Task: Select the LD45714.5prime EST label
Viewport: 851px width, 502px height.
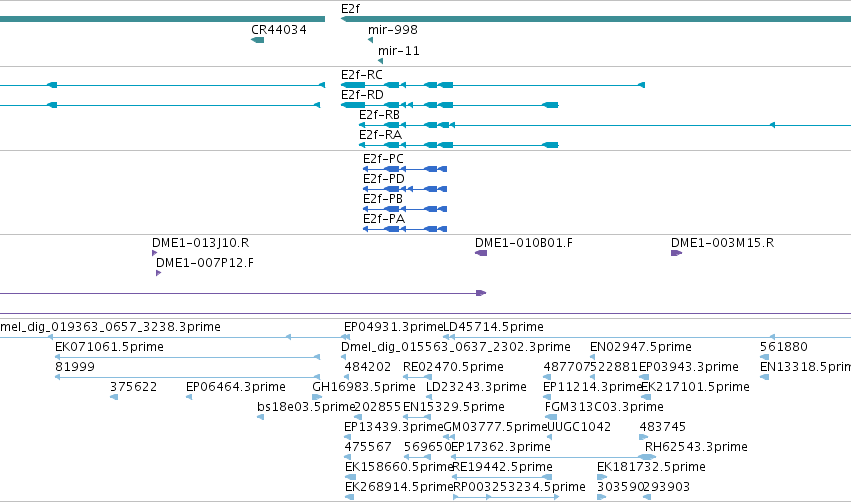Action: 494,327
